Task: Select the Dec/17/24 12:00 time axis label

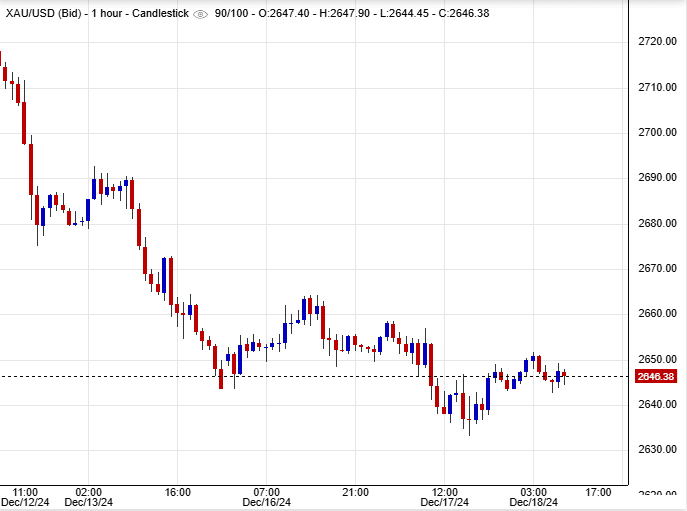Action: pyautogui.click(x=444, y=497)
